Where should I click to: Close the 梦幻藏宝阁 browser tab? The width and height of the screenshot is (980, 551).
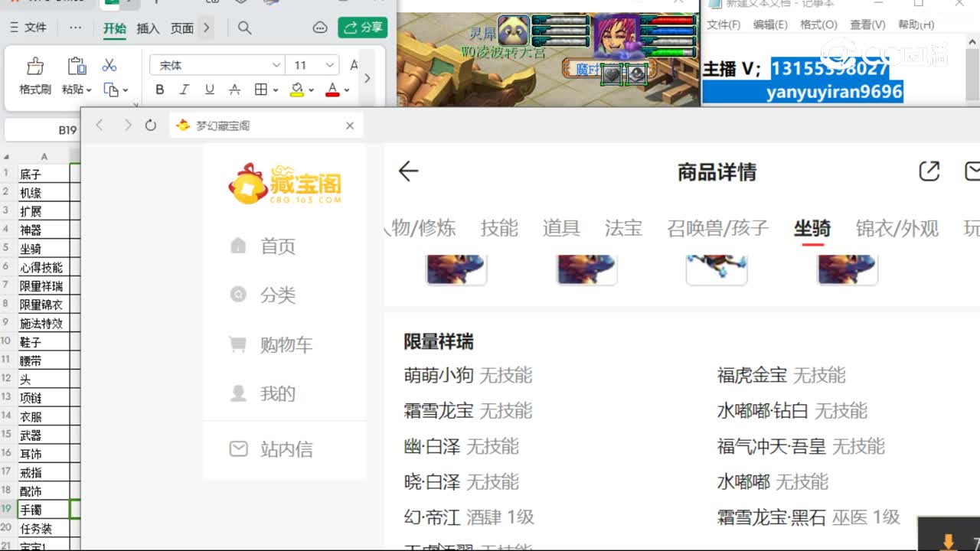coord(350,126)
